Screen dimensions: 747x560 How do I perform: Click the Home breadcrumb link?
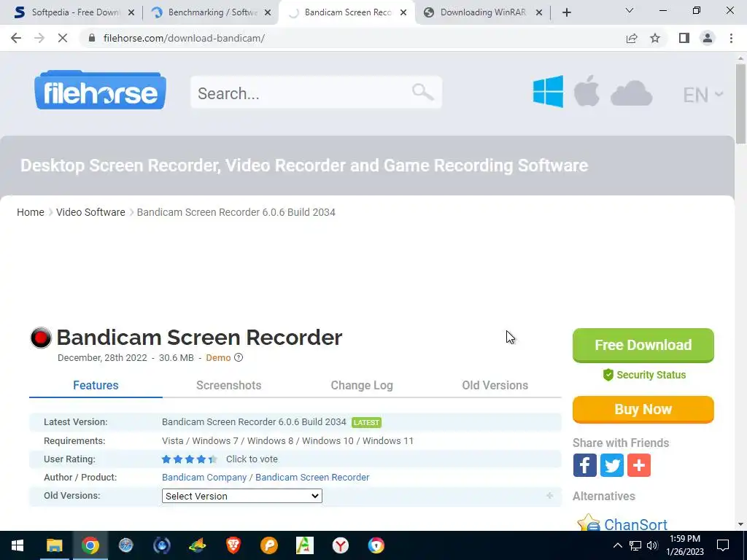point(31,212)
